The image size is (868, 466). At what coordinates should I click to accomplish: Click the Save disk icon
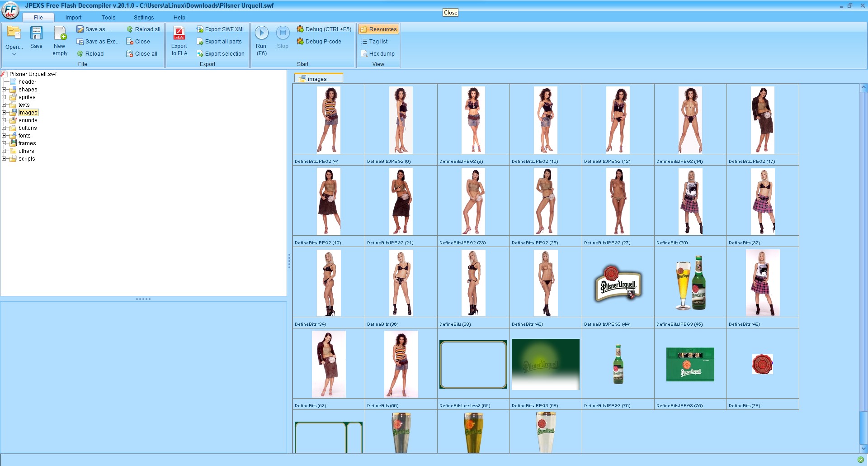click(36, 33)
